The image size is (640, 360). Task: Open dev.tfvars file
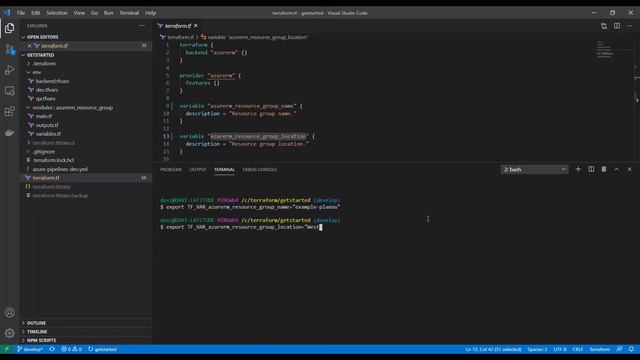[47, 90]
